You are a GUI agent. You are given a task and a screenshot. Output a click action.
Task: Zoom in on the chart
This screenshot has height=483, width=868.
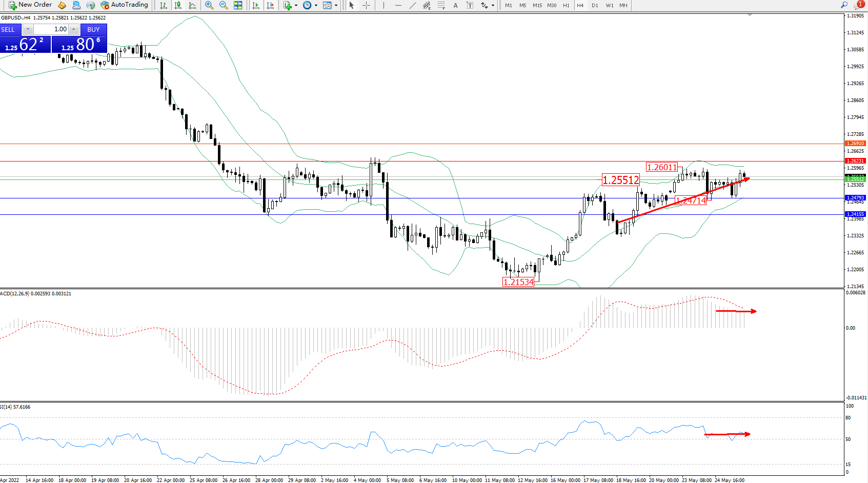tap(209, 5)
